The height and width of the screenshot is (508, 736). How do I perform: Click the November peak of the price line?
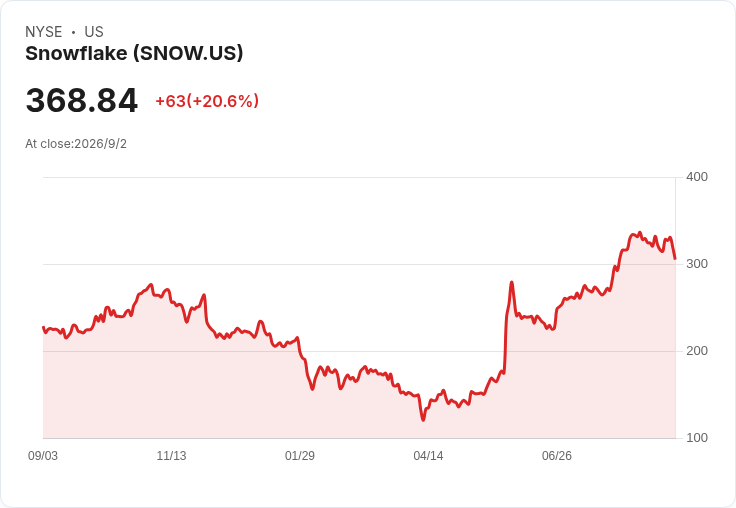[151, 285]
